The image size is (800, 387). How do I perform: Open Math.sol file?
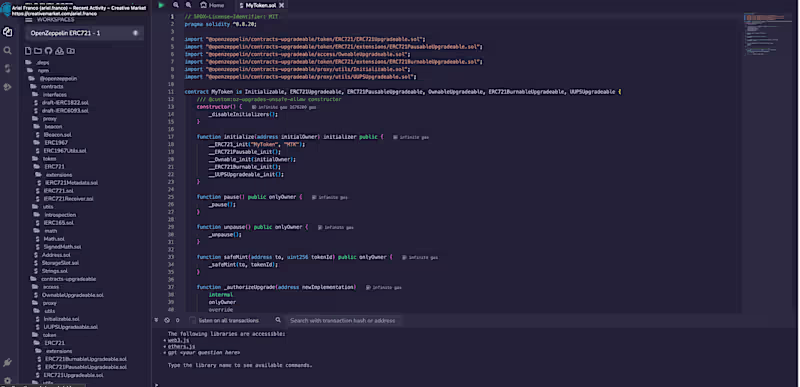[53, 239]
